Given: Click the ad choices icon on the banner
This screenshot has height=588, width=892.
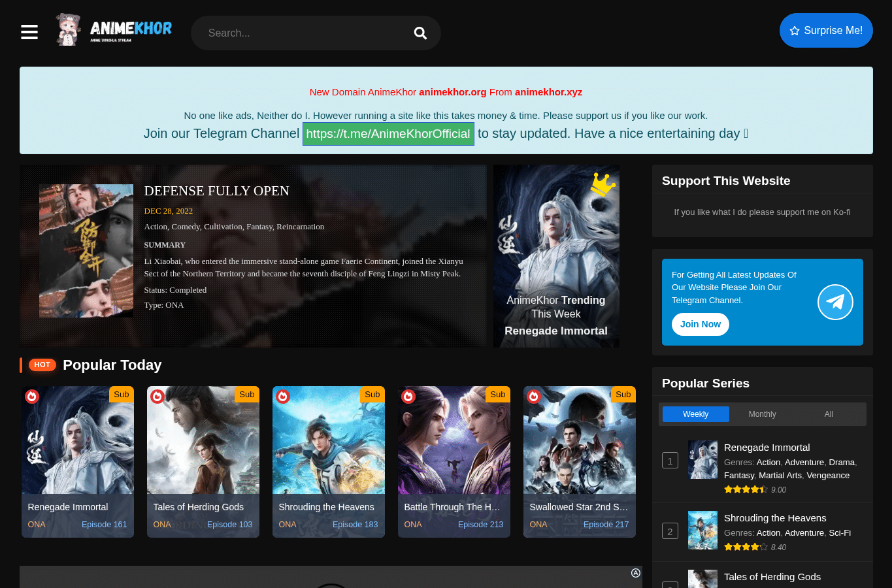Looking at the screenshot, I should [635, 573].
